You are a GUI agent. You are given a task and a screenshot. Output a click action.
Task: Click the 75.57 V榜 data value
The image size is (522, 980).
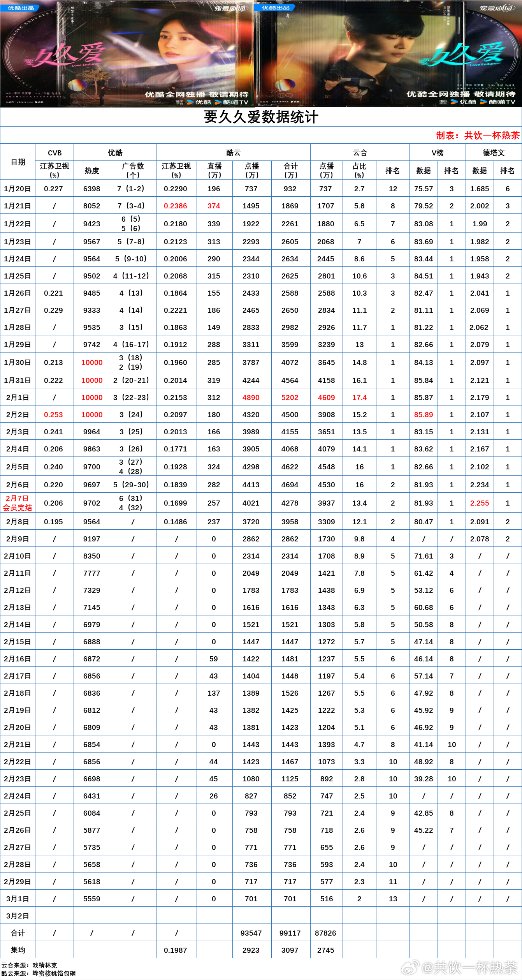424,189
